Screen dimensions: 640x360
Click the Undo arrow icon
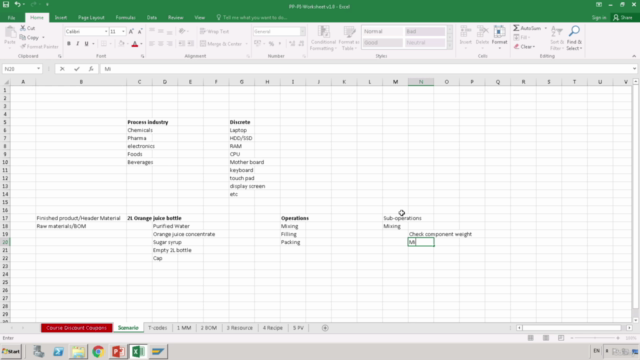click(18, 4)
